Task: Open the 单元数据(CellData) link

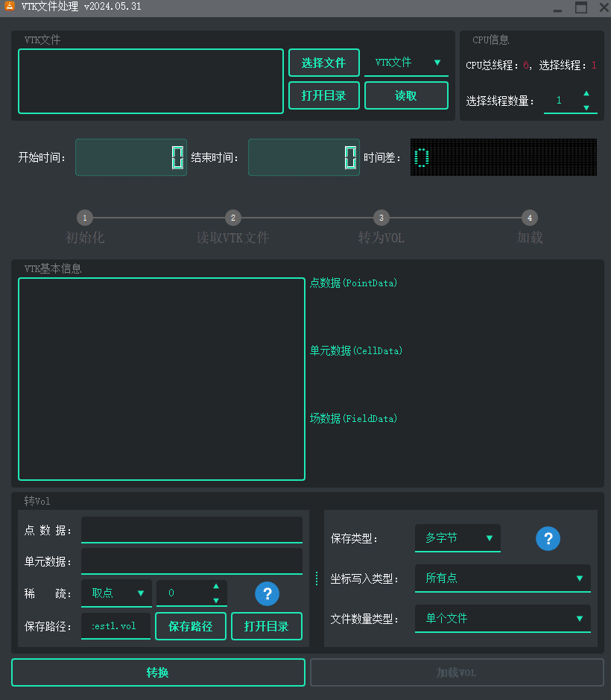Action: click(356, 350)
